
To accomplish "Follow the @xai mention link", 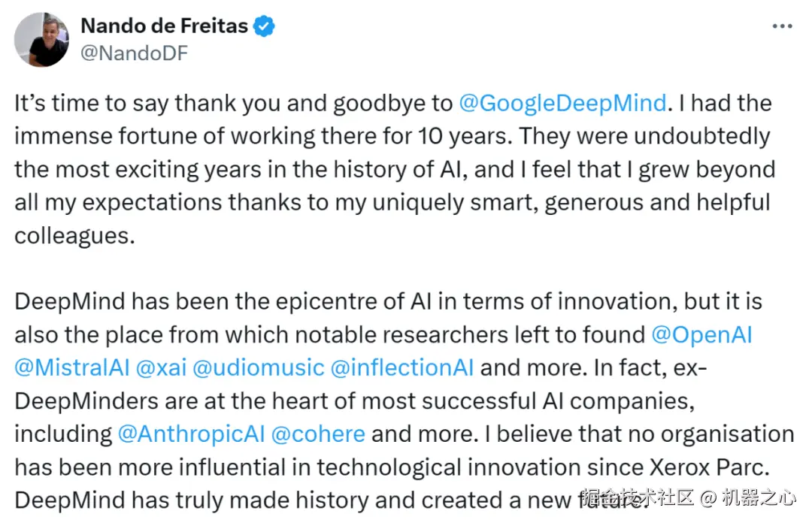I will 161,367.
